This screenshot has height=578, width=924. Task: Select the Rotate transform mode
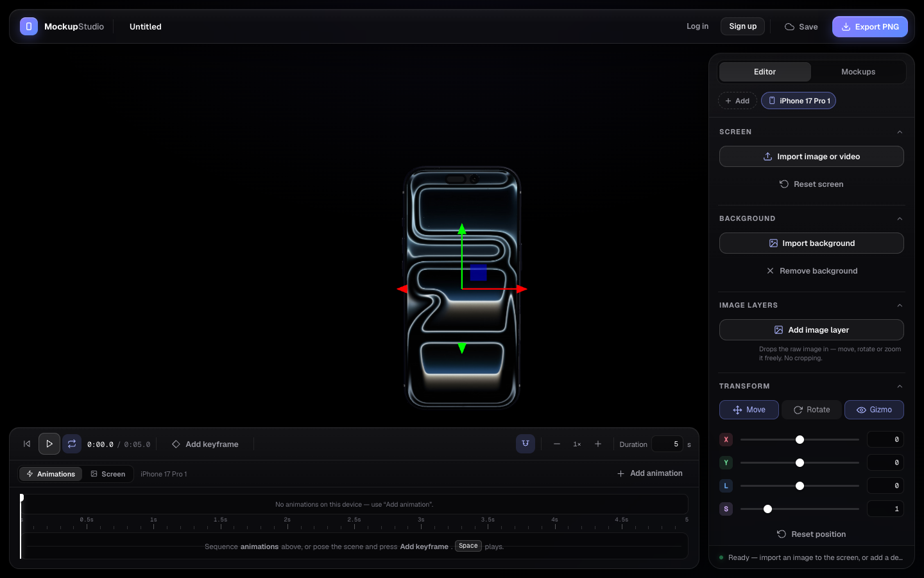812,410
